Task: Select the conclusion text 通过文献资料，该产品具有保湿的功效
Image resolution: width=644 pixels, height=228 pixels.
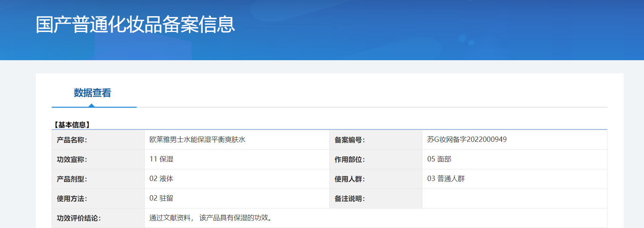Action: coord(211,218)
